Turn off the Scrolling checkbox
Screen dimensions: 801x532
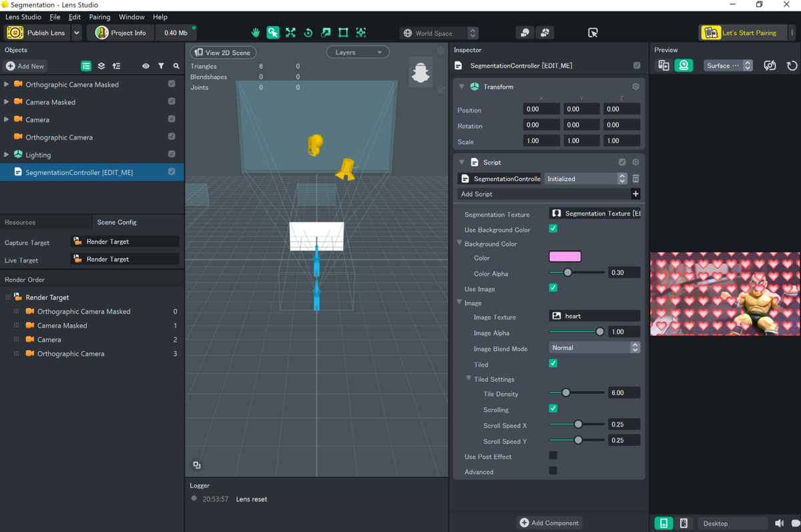point(553,409)
